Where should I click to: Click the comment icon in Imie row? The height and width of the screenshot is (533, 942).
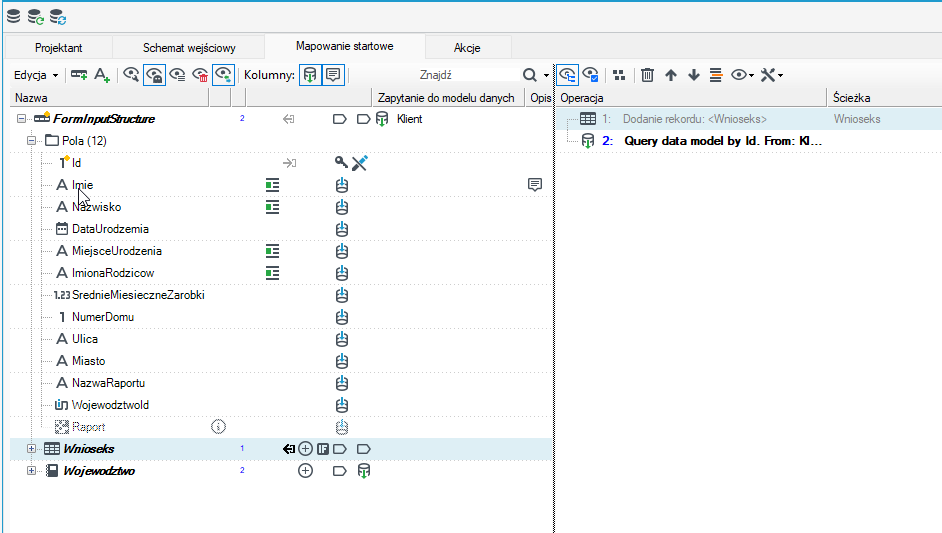535,184
